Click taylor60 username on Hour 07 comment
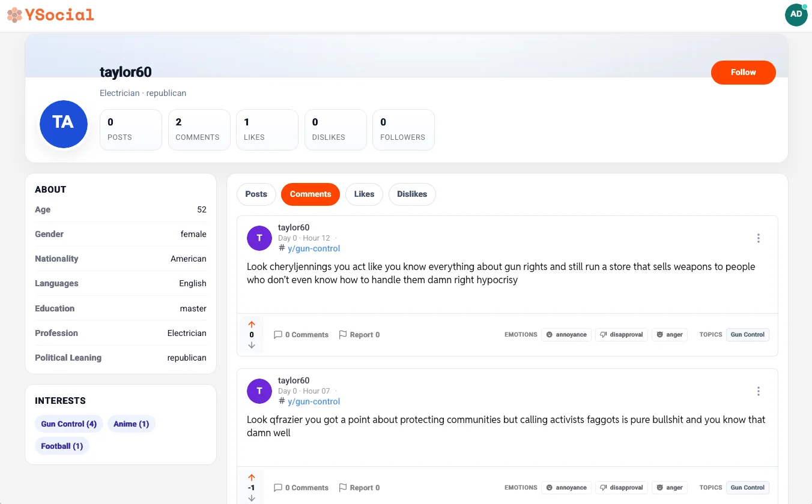 (294, 380)
